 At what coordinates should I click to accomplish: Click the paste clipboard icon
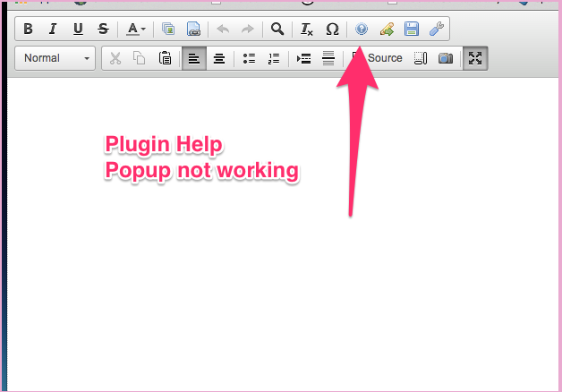coord(165,58)
